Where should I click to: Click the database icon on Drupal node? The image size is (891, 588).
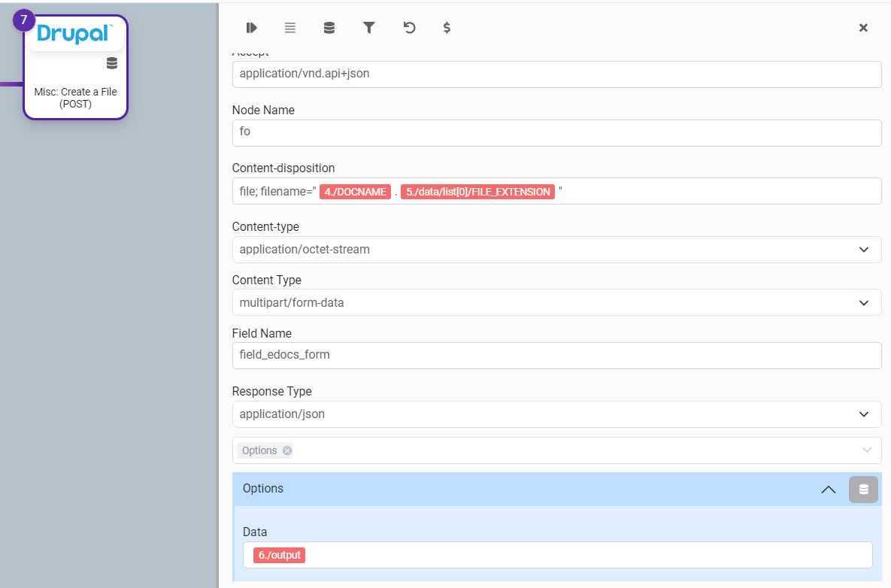112,63
